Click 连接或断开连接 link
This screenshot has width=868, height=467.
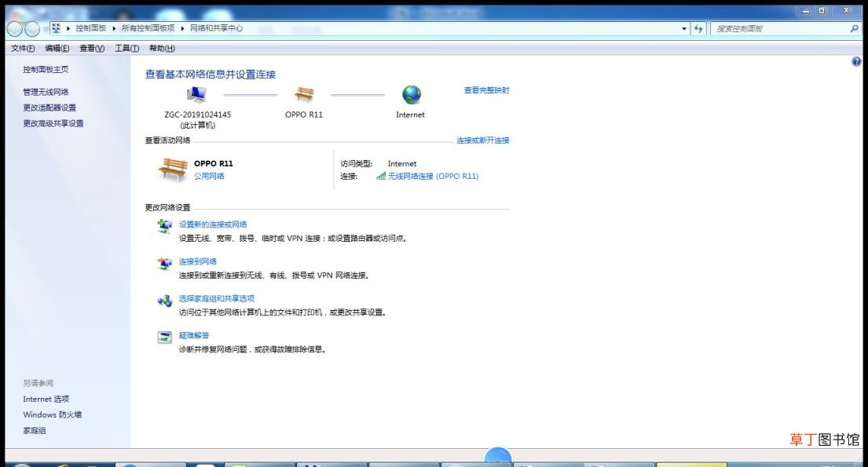coord(483,140)
